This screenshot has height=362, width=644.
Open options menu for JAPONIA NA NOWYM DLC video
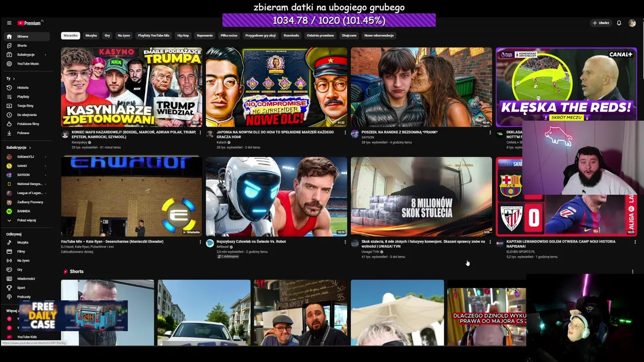[345, 133]
